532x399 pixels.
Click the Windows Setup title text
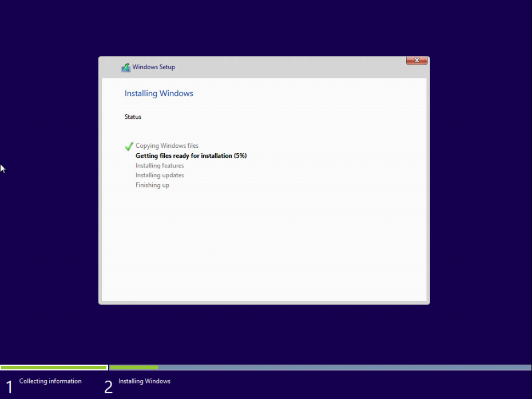[154, 67]
